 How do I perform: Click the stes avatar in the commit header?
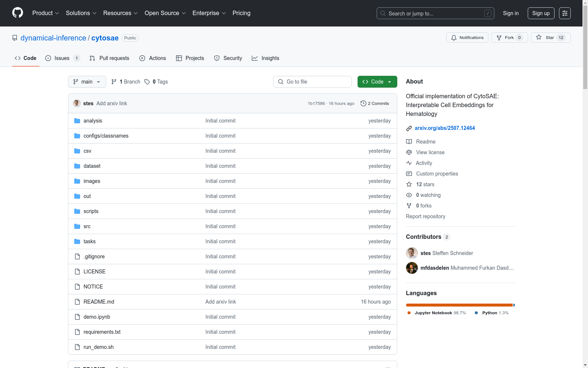[x=77, y=103]
